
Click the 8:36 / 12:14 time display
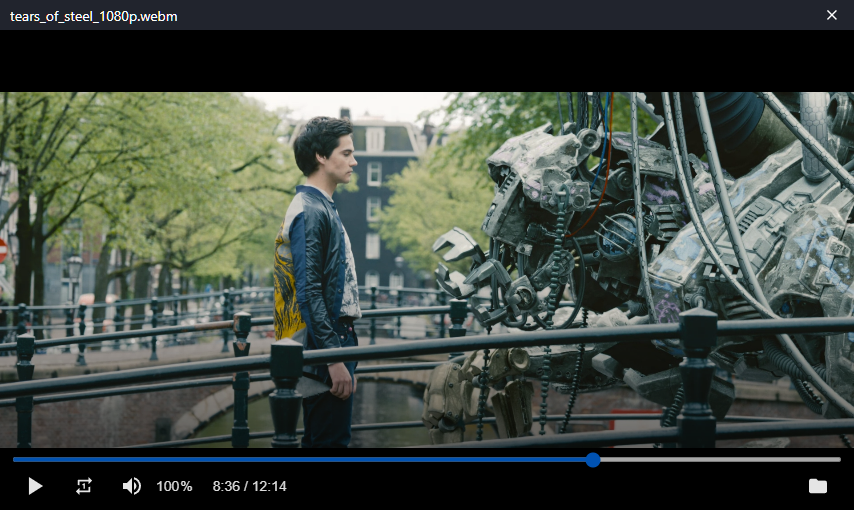tap(249, 486)
